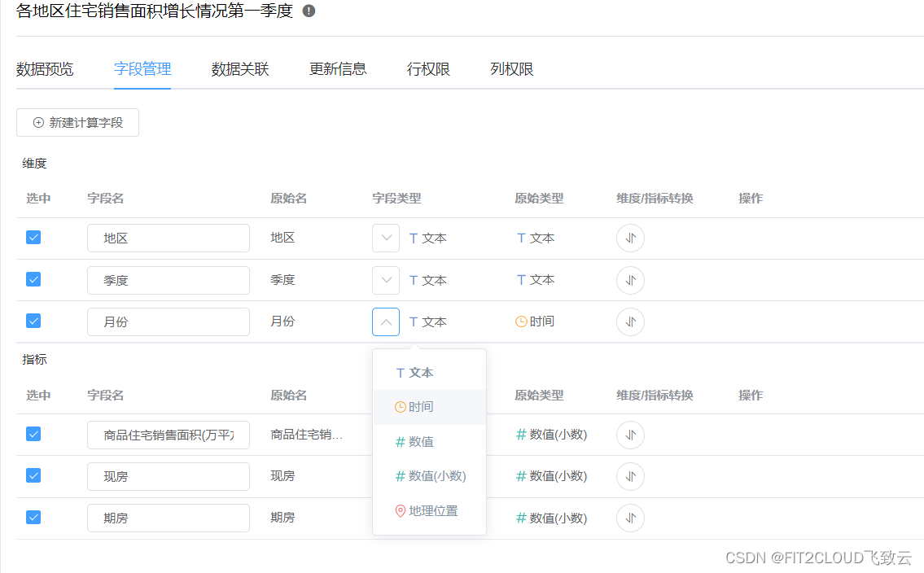The width and height of the screenshot is (924, 573).
Task: Click the 现房 dimension-indicator conversion icon
Action: (x=630, y=476)
